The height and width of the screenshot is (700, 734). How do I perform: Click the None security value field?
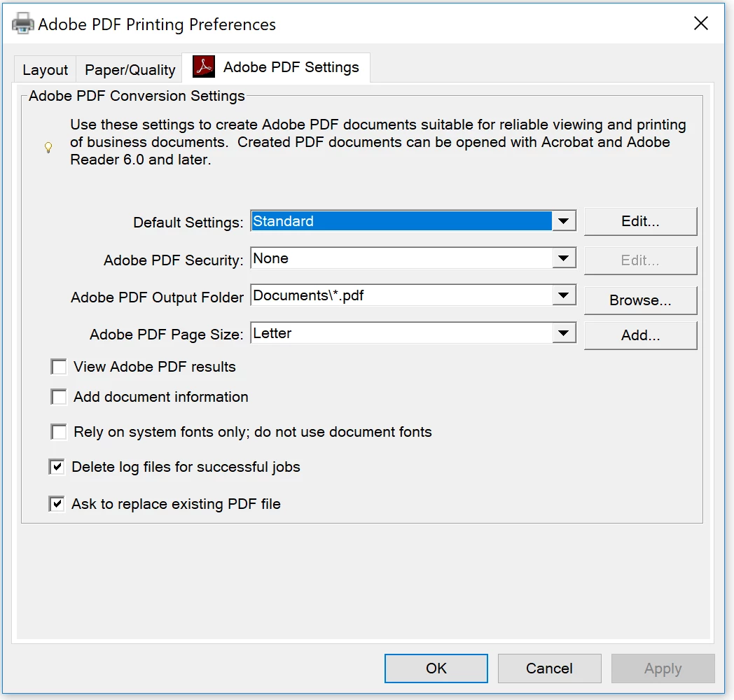coord(401,258)
